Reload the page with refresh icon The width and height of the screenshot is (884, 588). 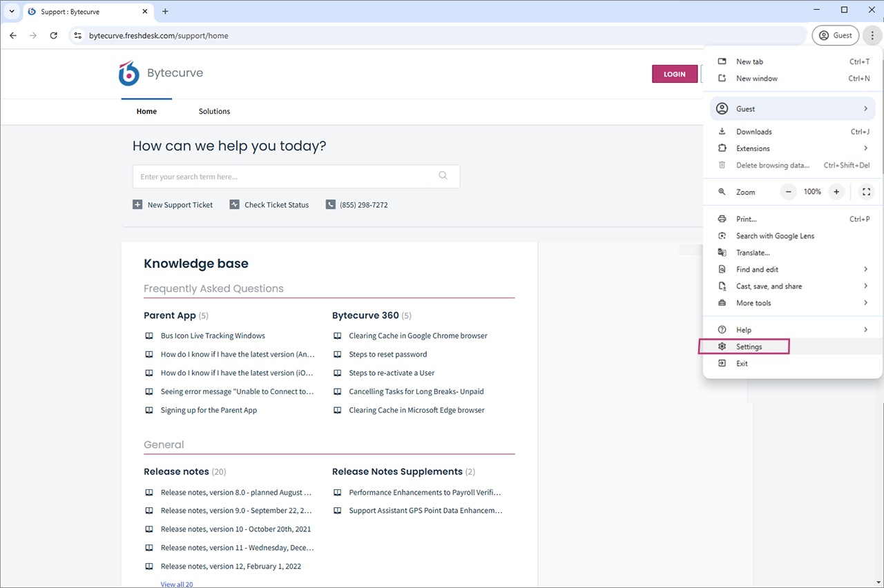(x=54, y=35)
